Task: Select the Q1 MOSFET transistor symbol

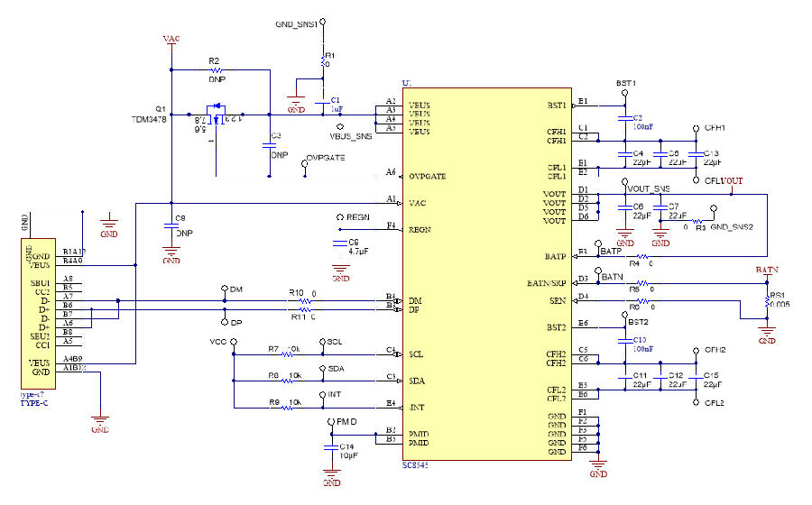Action: 217,115
